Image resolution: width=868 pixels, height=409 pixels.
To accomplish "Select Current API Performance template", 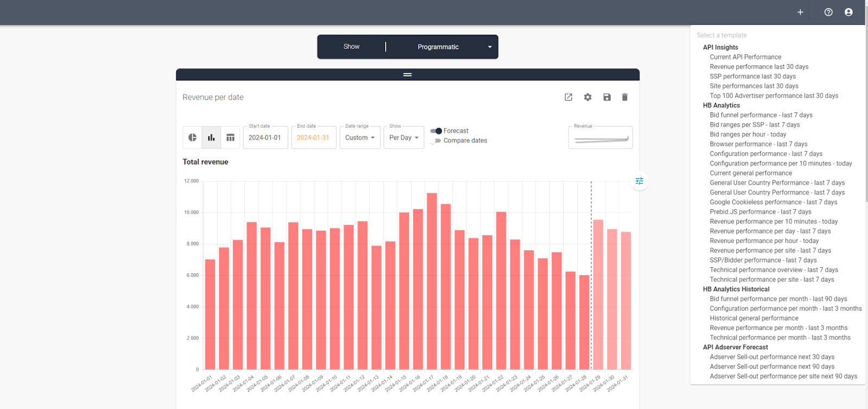I will click(x=745, y=57).
